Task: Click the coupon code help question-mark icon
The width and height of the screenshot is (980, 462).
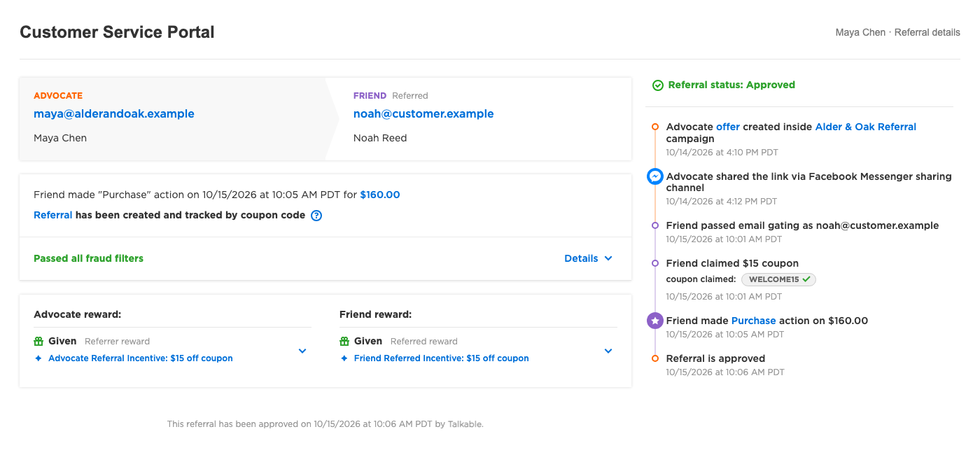Action: (x=316, y=216)
